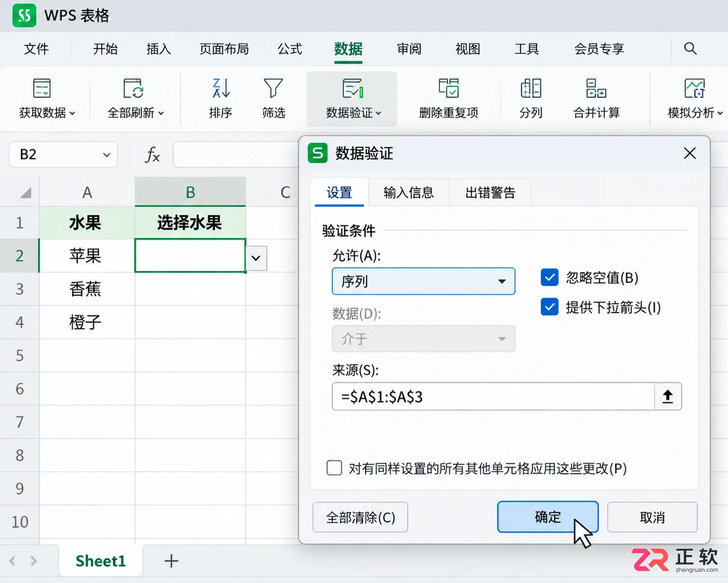Open the 合并计算 consolidate tool
The image size is (728, 583).
point(596,99)
